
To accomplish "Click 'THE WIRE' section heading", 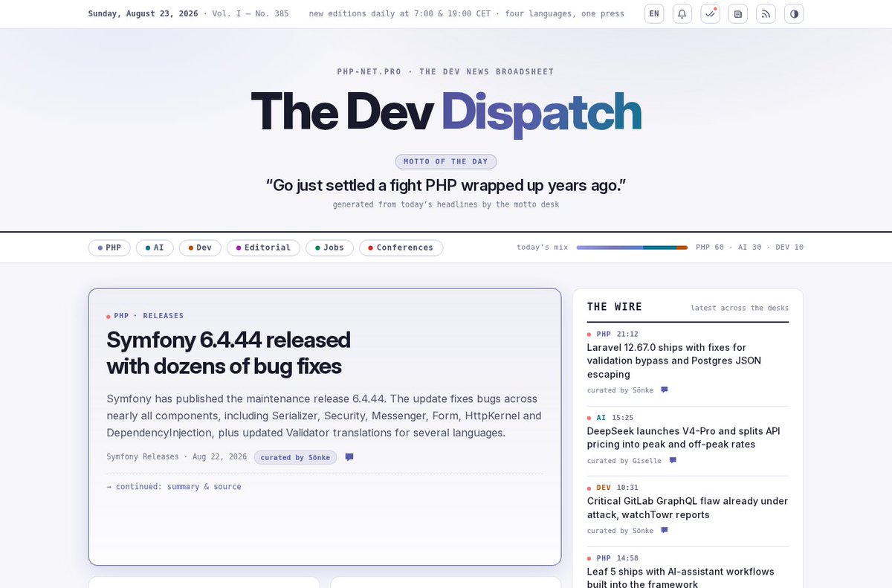I will coord(615,307).
